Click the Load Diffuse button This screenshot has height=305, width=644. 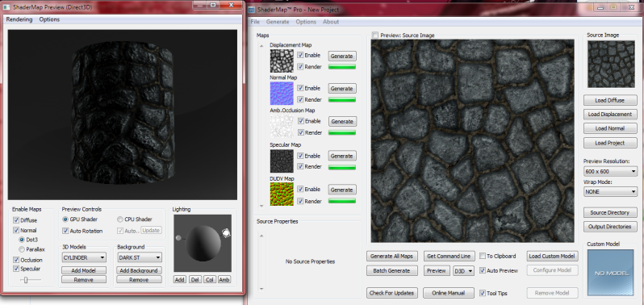point(610,100)
